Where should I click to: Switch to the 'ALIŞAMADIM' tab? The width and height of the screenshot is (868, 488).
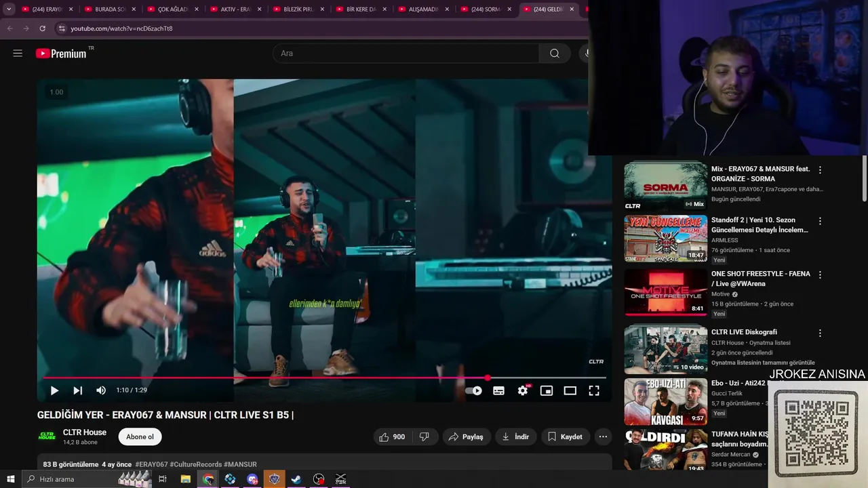click(423, 9)
